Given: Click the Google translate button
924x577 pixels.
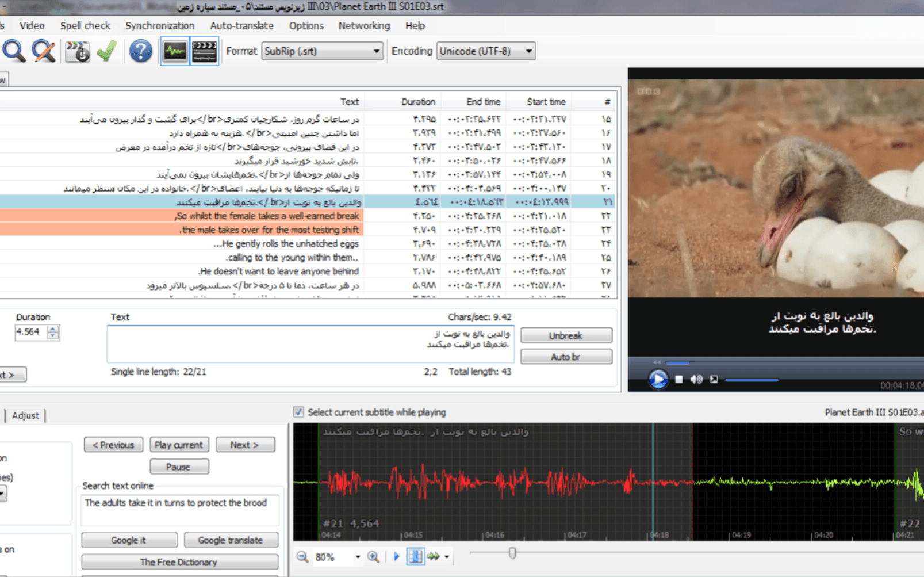Looking at the screenshot, I should pos(231,540).
